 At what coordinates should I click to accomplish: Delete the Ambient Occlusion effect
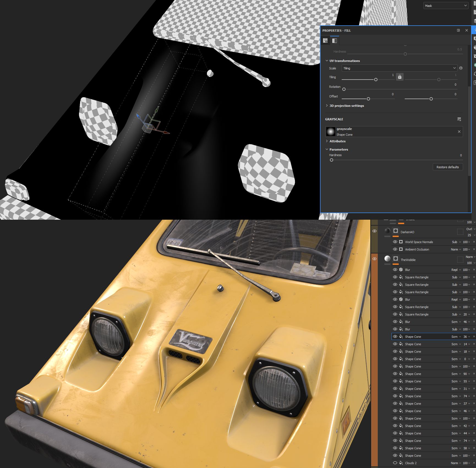point(474,249)
